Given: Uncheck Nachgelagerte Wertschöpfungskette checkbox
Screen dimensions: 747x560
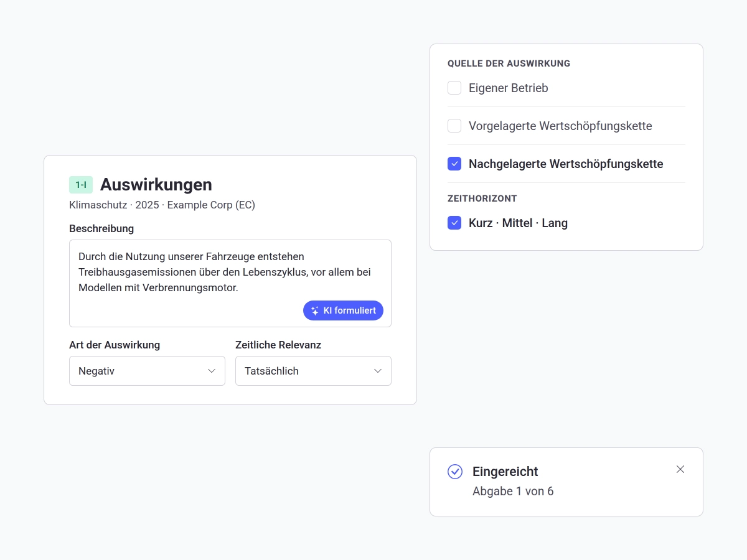Looking at the screenshot, I should point(454,164).
